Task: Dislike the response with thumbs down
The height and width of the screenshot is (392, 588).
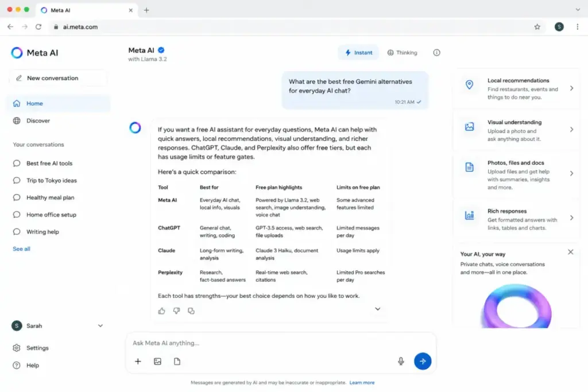Action: click(x=176, y=311)
